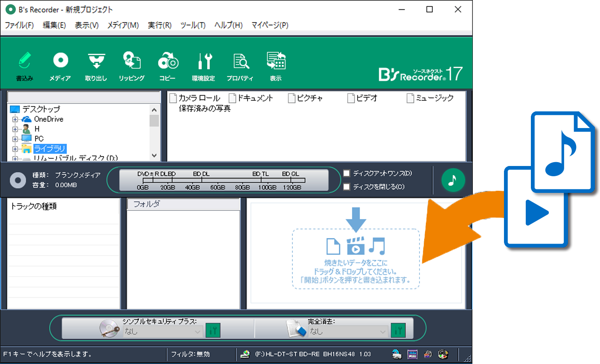600x364 pixels.
Task: Click the green music note button
Action: (453, 180)
